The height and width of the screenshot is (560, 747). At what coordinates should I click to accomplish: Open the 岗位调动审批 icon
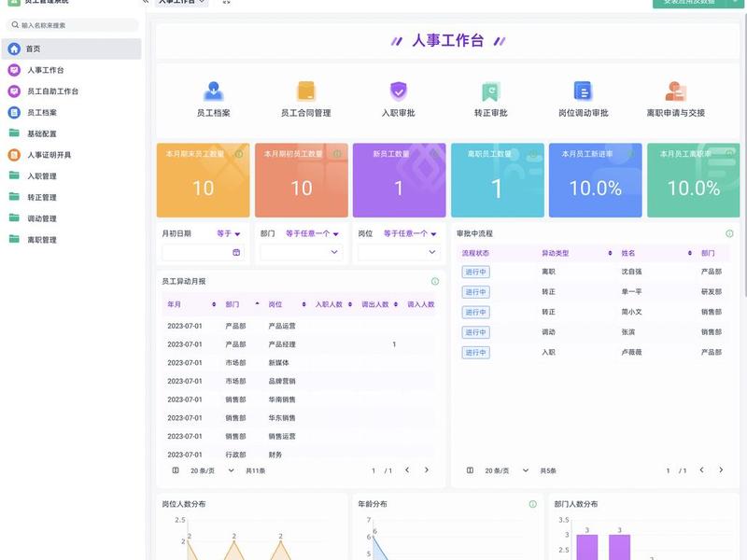click(583, 91)
